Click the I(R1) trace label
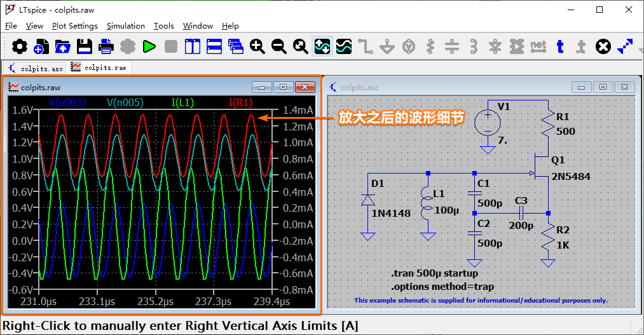Viewport: 644px width, 335px height. (x=241, y=102)
